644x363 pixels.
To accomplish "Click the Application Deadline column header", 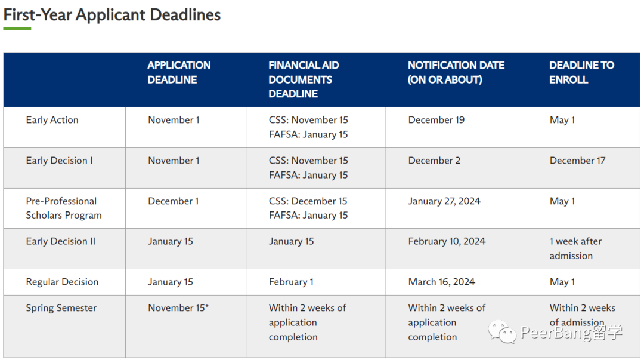I will 179,72.
